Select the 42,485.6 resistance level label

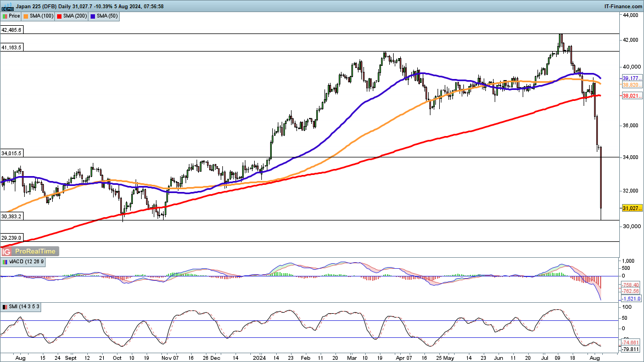(x=12, y=30)
